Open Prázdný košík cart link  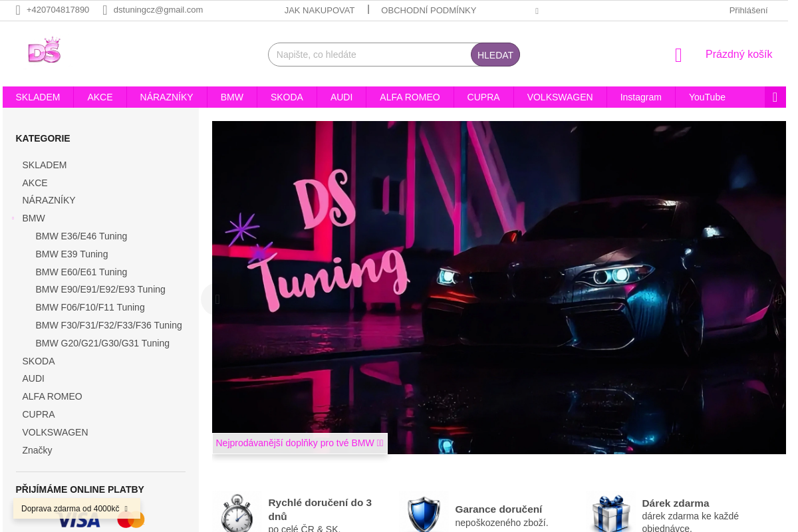[739, 55]
